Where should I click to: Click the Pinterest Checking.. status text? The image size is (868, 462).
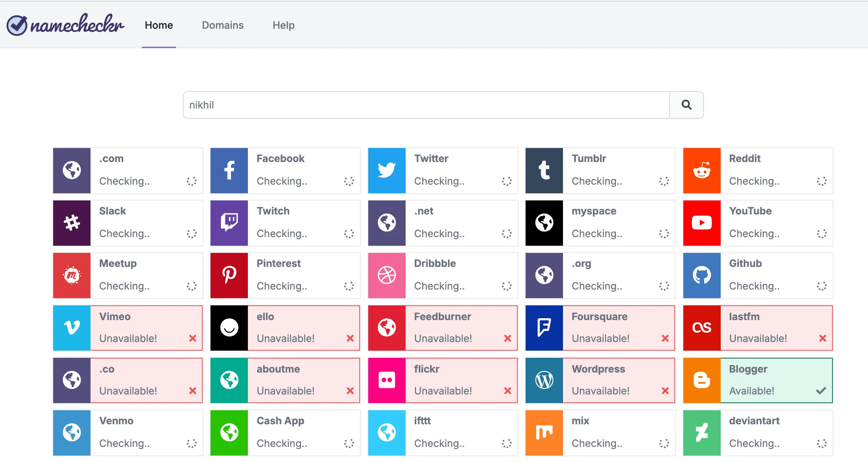click(282, 286)
